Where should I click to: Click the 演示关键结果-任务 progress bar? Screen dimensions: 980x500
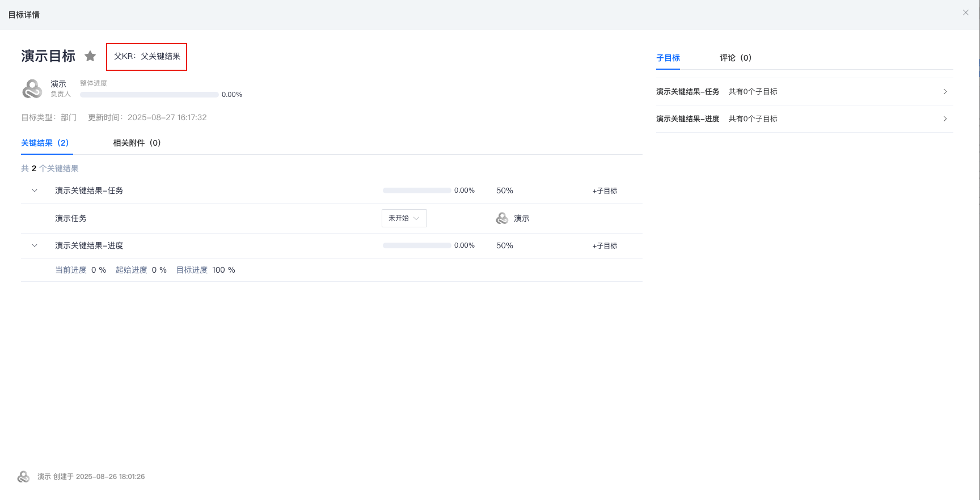click(417, 190)
